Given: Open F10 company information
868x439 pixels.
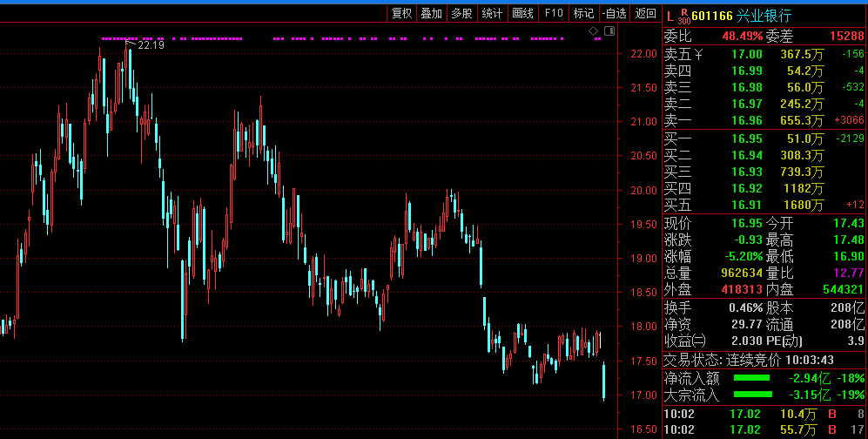Looking at the screenshot, I should tap(554, 13).
